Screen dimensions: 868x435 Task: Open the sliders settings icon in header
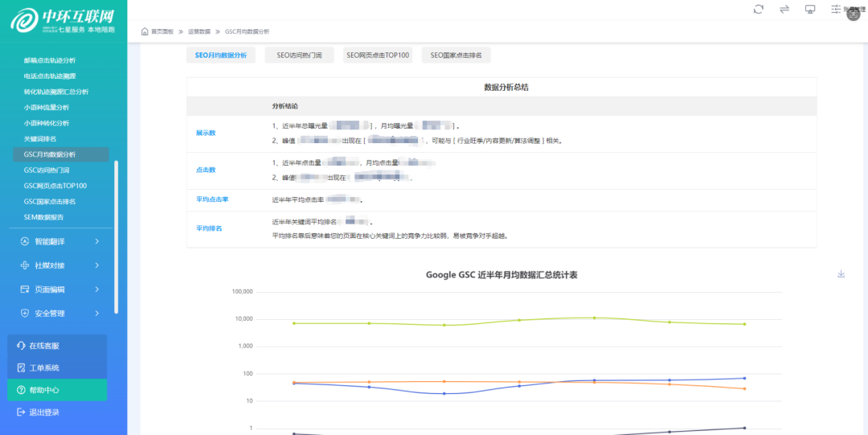click(x=836, y=9)
